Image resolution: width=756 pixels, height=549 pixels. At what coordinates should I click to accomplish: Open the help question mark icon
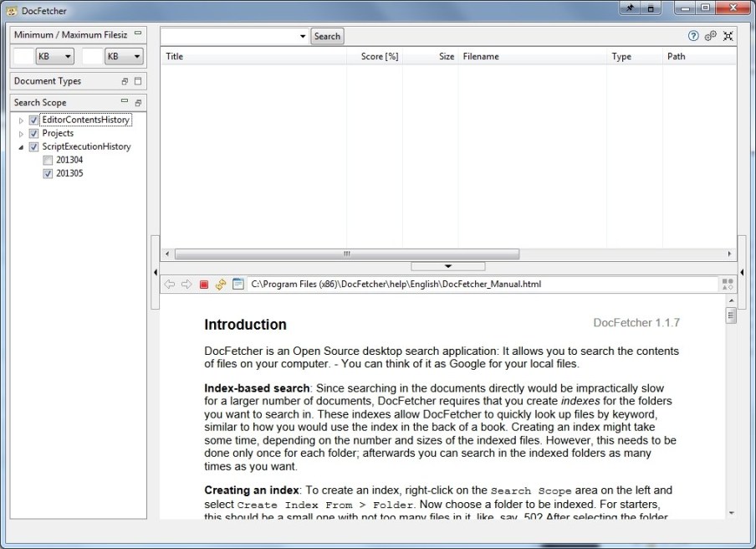click(x=693, y=36)
